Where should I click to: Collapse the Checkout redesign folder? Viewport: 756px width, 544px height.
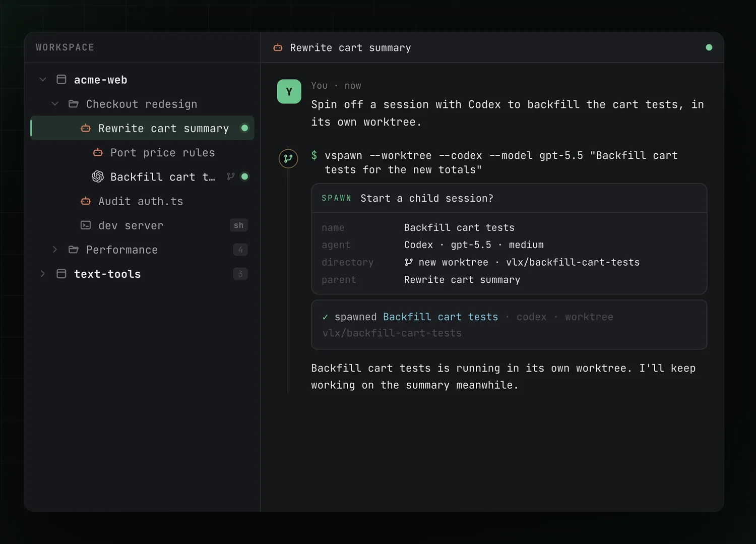(x=55, y=104)
